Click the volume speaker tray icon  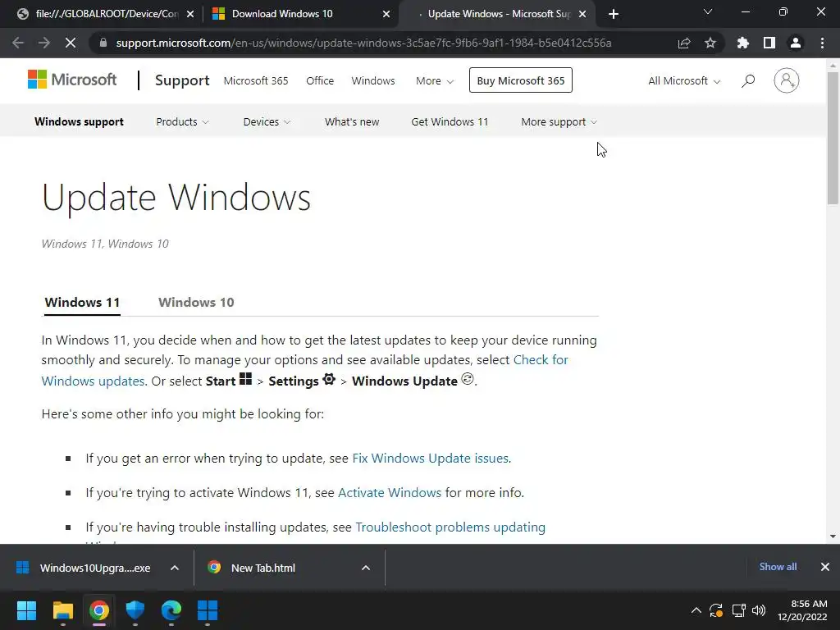759,610
